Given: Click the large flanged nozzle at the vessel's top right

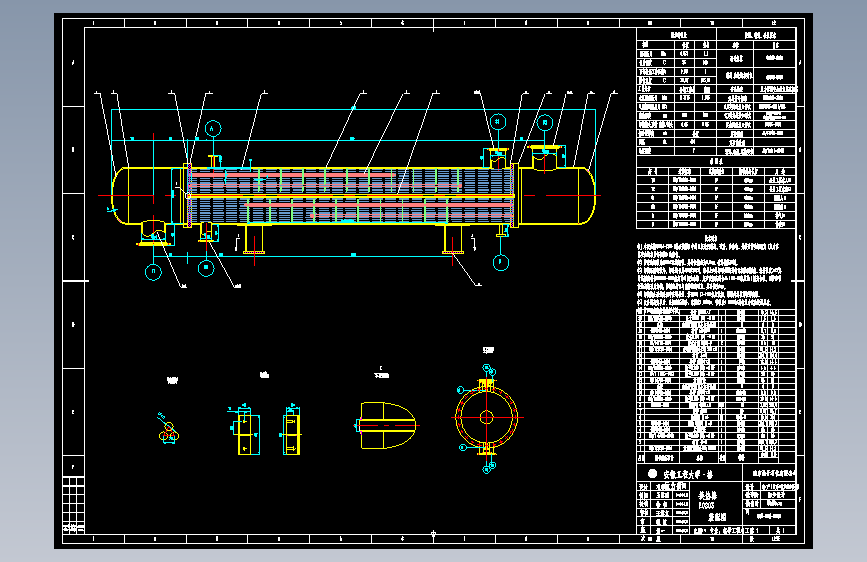Looking at the screenshot, I should (x=545, y=158).
